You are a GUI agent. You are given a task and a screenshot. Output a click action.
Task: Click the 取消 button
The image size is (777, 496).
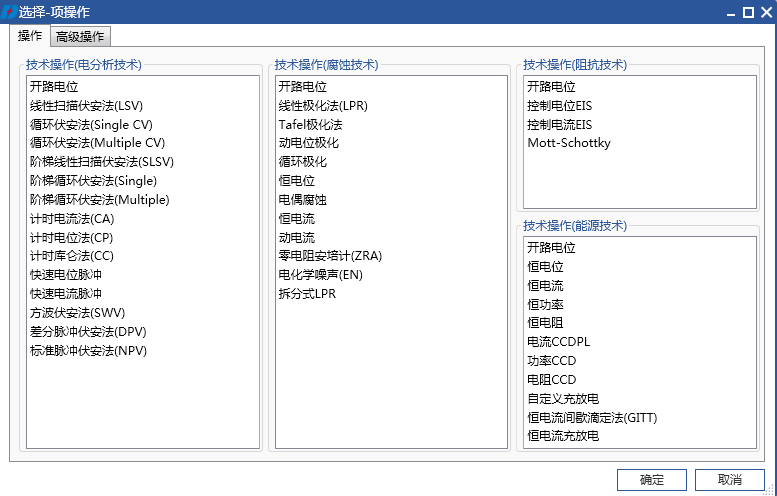[x=729, y=480]
